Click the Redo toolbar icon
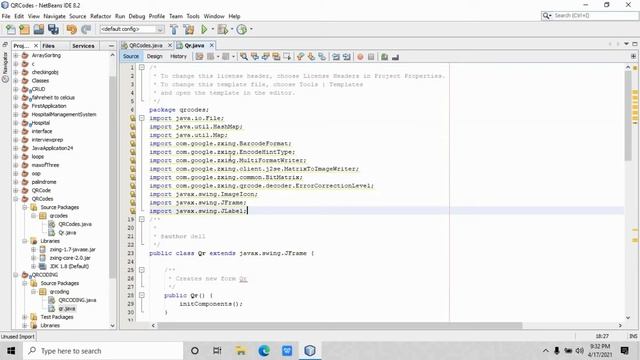Screen dimensions: 640x360 [x=86, y=29]
